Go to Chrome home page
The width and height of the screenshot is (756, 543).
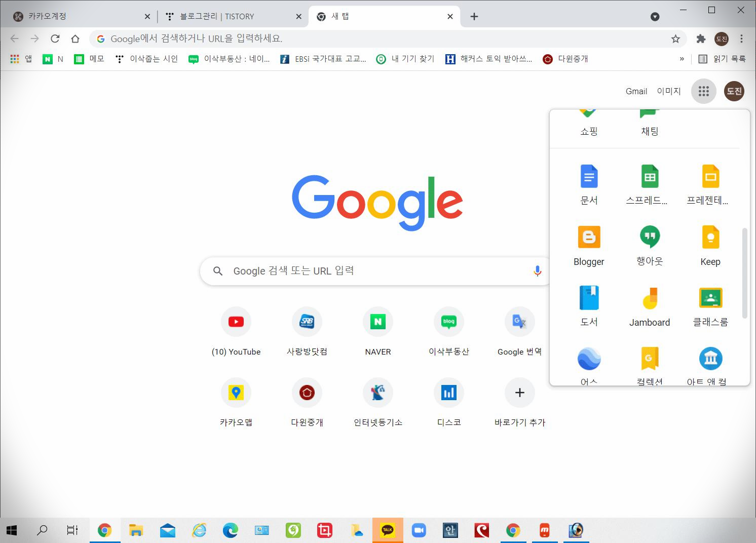click(75, 38)
